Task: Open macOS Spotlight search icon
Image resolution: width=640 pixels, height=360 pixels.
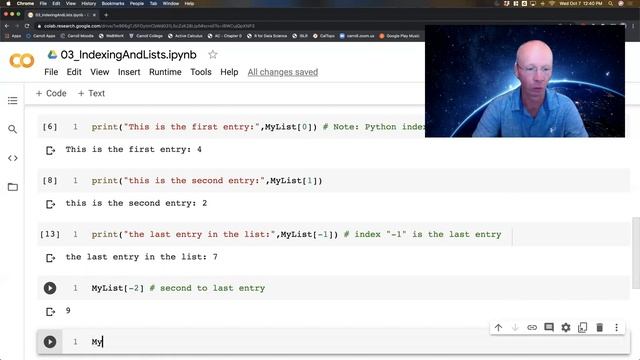Action: [x=611, y=3]
